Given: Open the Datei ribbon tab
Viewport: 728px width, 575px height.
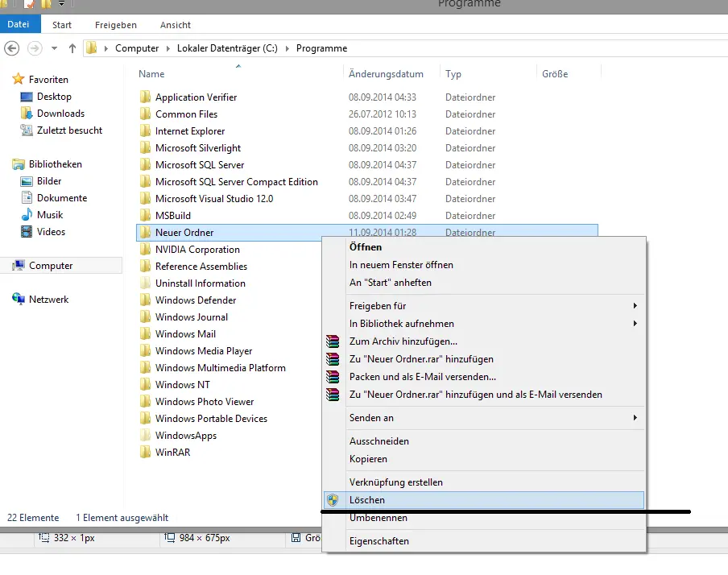Looking at the screenshot, I should pos(19,25).
